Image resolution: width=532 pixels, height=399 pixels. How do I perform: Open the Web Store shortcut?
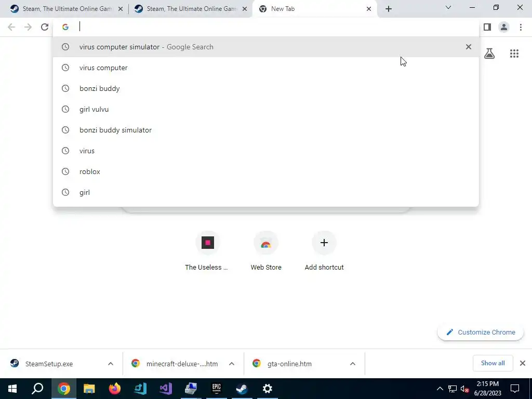[x=266, y=251]
